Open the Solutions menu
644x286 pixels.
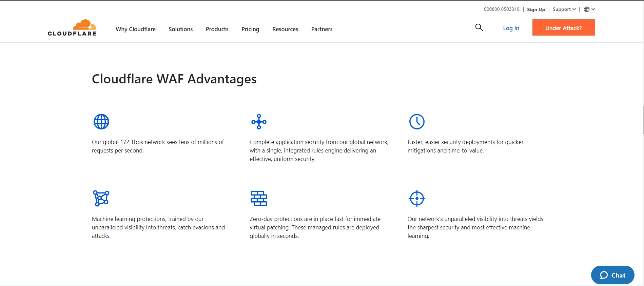181,29
